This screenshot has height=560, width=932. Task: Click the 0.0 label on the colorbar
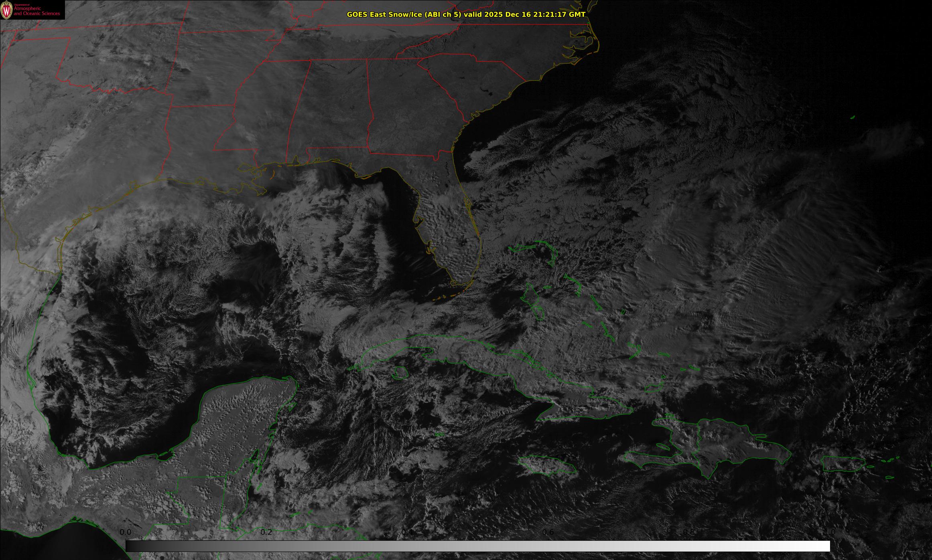pos(126,532)
